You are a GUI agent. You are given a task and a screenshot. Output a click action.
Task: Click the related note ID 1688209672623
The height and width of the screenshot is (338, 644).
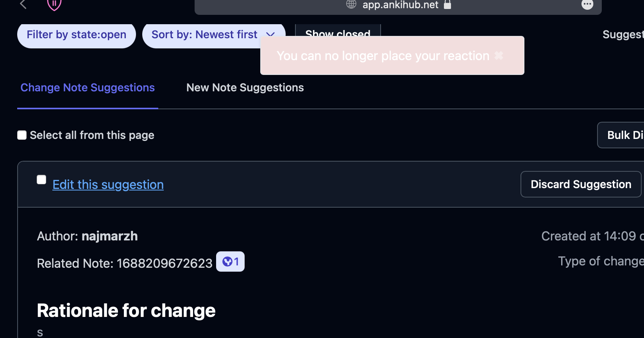[x=165, y=263]
